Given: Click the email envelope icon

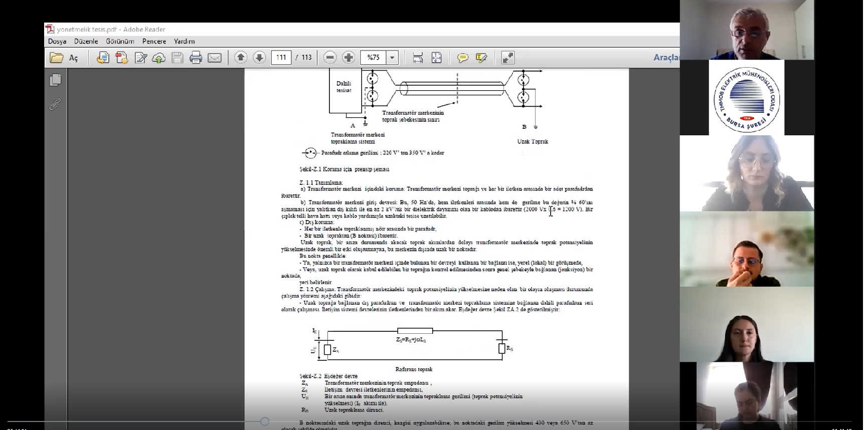Looking at the screenshot, I should (215, 58).
